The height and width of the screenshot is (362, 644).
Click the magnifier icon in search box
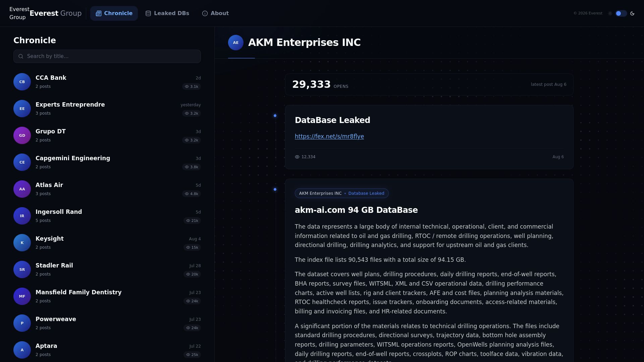pyautogui.click(x=21, y=56)
